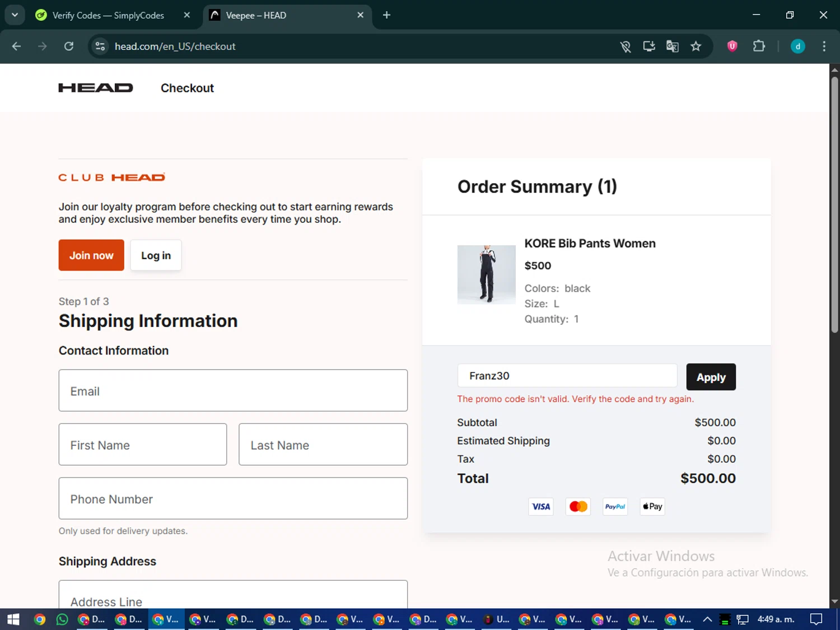This screenshot has width=840, height=630.
Task: Show hidden system tray icons
Action: pyautogui.click(x=707, y=619)
